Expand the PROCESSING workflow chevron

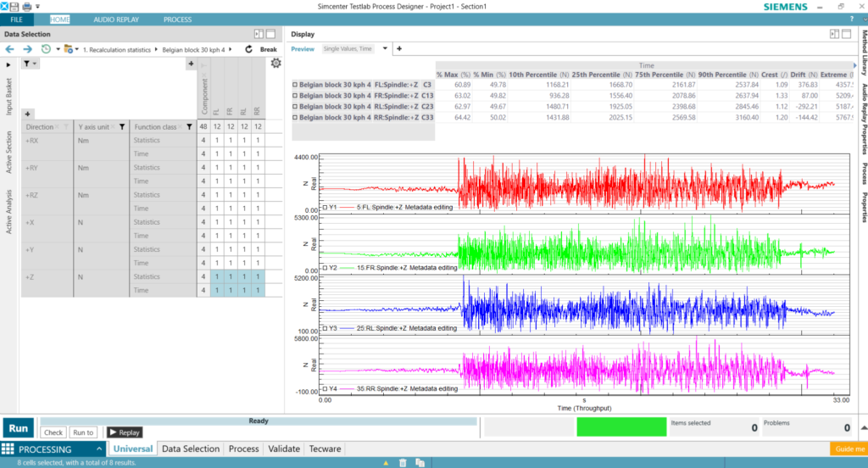[x=99, y=449]
